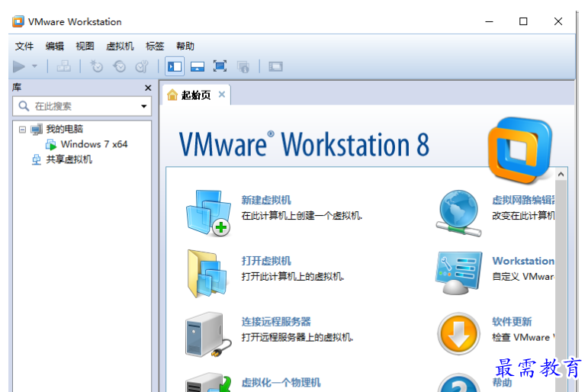Image resolution: width=588 pixels, height=392 pixels.
Task: Select the Windows 7 x64 virtual machine
Action: [x=94, y=144]
